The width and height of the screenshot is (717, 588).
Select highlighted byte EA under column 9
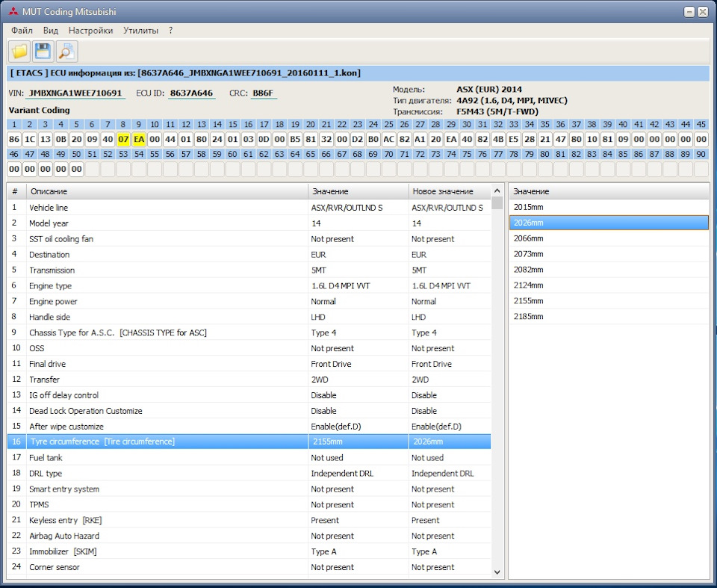[139, 139]
